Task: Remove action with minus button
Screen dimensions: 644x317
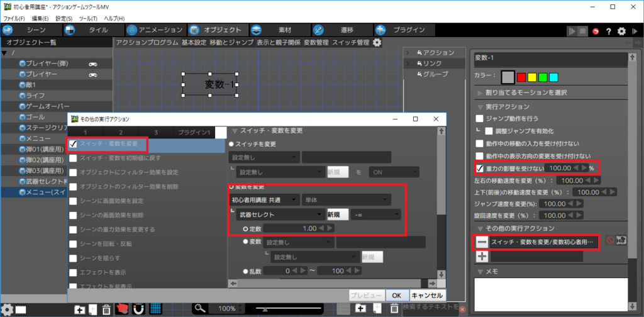Action: (x=482, y=242)
